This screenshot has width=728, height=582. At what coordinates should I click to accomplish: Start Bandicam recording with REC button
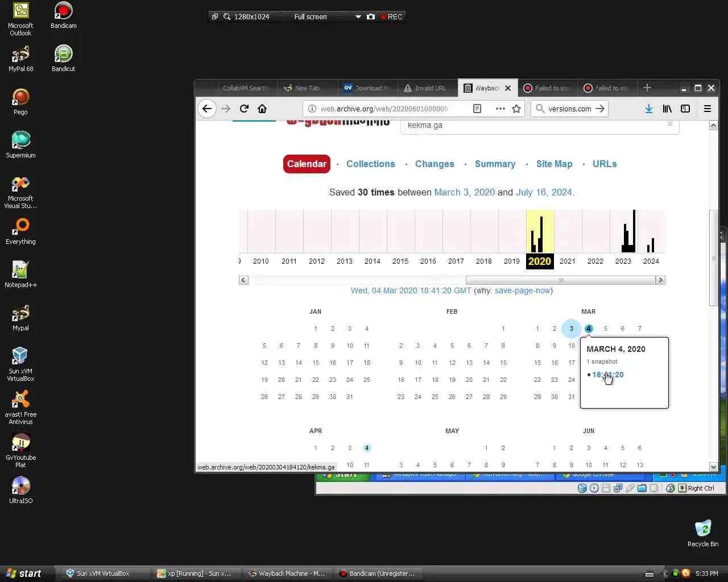point(391,16)
